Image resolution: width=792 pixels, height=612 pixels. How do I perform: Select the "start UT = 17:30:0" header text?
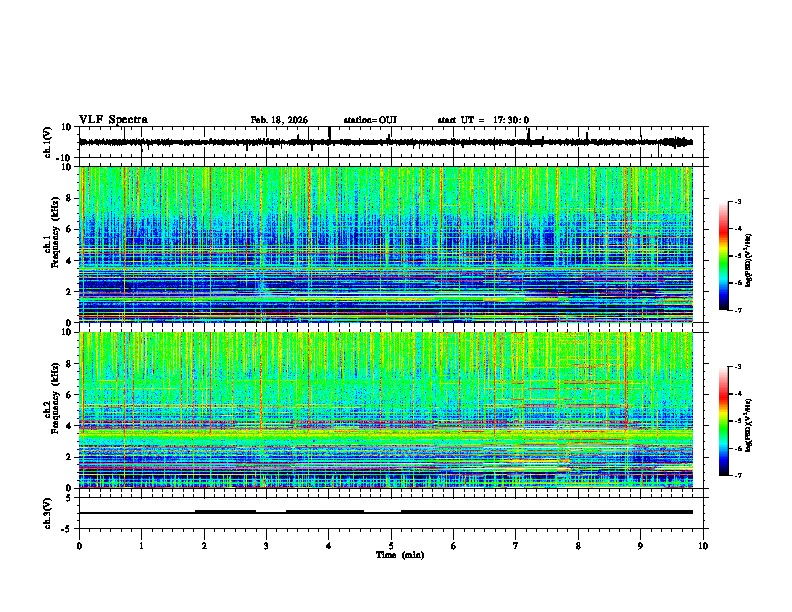[483, 120]
